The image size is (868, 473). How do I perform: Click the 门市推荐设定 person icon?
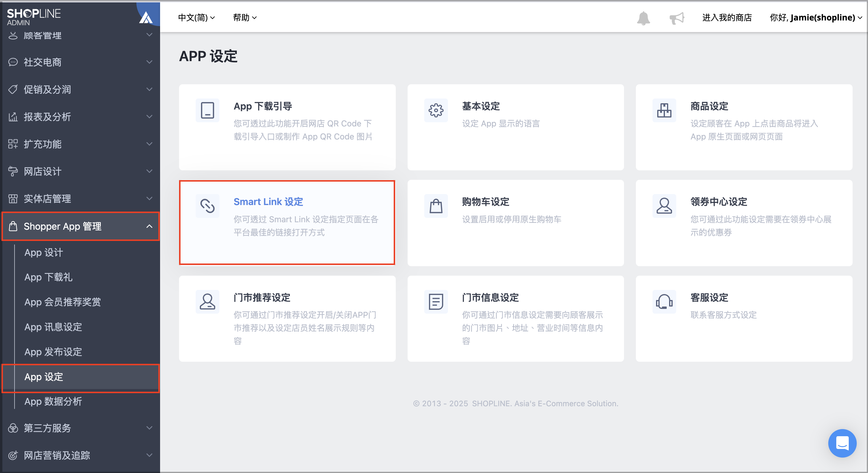tap(208, 301)
